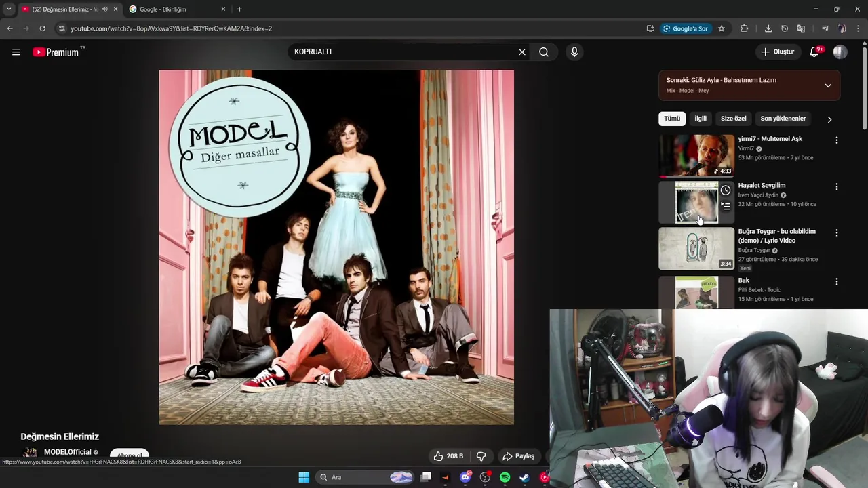This screenshot has width=868, height=488.
Task: Open the site information icon in the address bar
Action: tap(62, 28)
